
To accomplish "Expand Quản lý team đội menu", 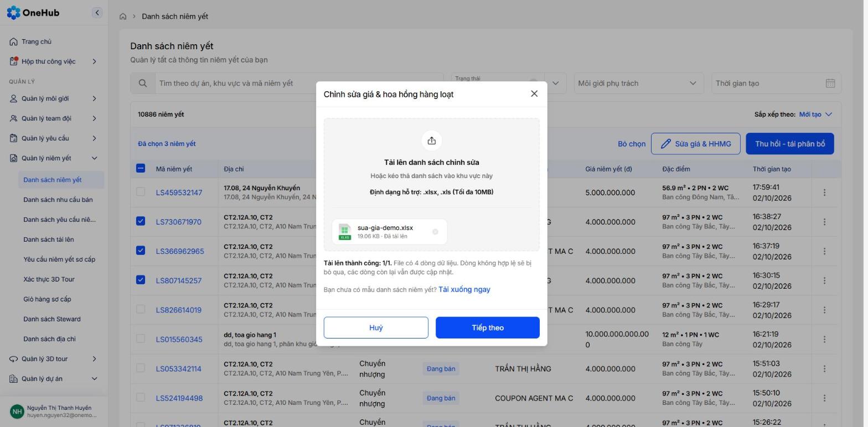I will click(x=54, y=118).
